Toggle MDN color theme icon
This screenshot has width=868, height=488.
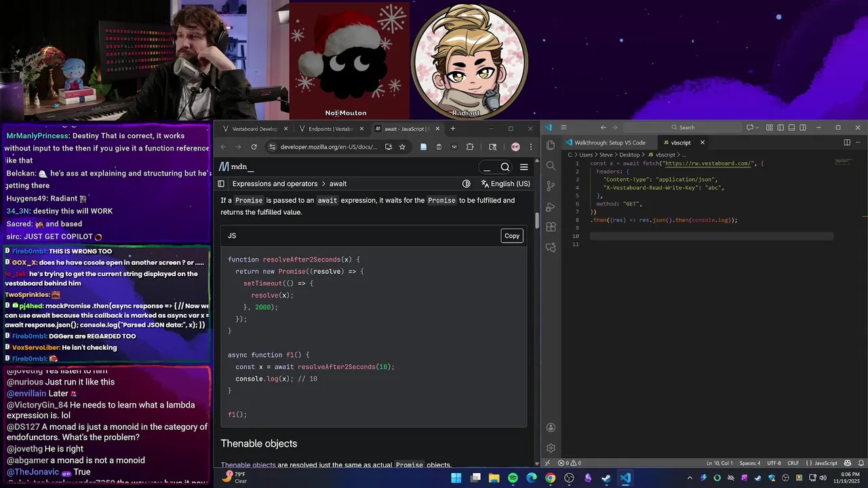[467, 184]
